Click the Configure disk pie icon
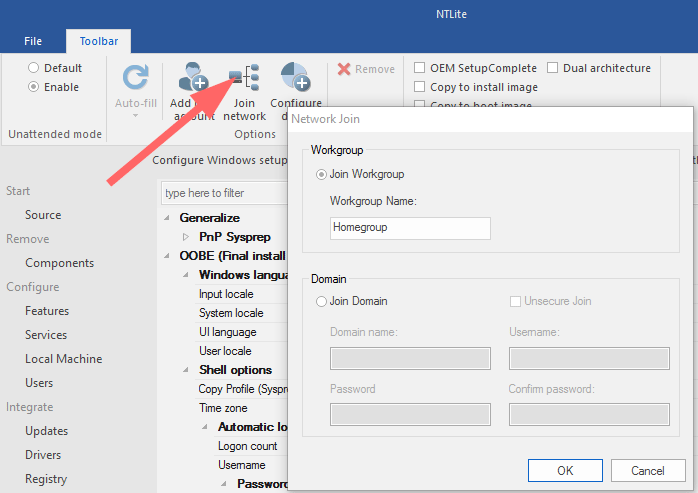The image size is (698, 493). (296, 77)
